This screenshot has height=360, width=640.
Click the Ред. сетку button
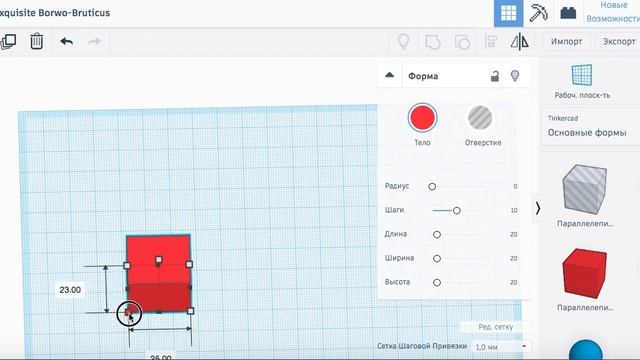pyautogui.click(x=496, y=327)
